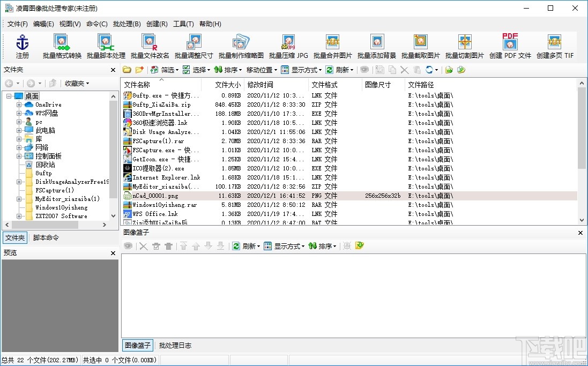The width and height of the screenshot is (588, 366).
Task: Close the 文件夹 panel
Action: (113, 70)
